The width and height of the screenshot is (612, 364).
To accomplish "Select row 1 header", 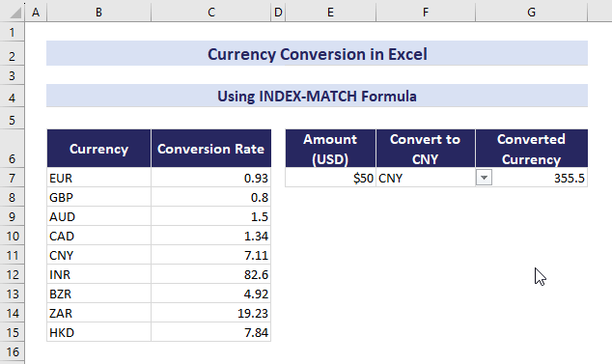I will [x=13, y=32].
